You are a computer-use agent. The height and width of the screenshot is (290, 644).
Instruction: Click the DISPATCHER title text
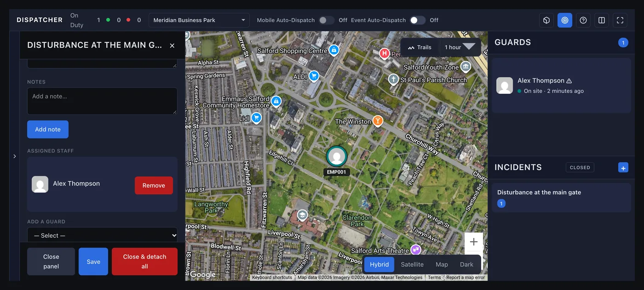pos(40,20)
